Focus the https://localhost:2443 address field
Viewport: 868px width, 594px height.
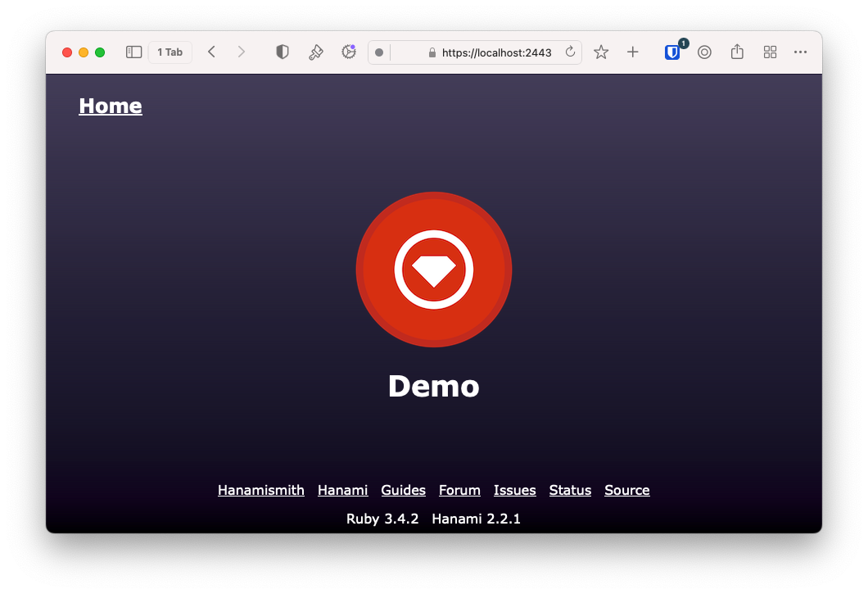[475, 52]
